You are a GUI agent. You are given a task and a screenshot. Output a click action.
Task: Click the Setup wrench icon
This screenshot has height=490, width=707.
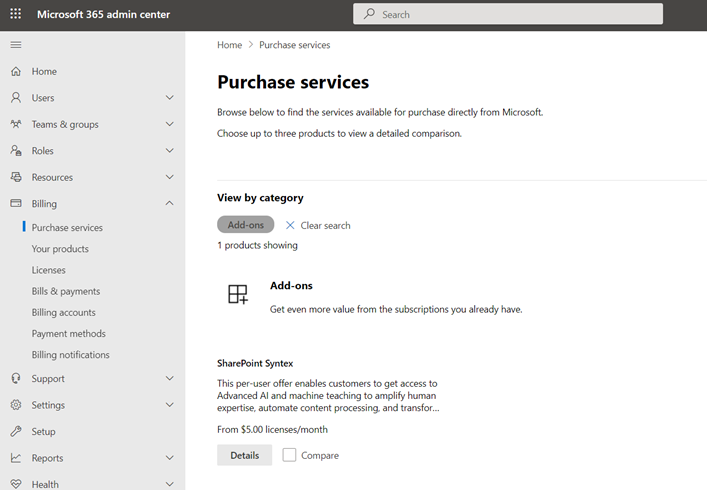[x=16, y=431]
